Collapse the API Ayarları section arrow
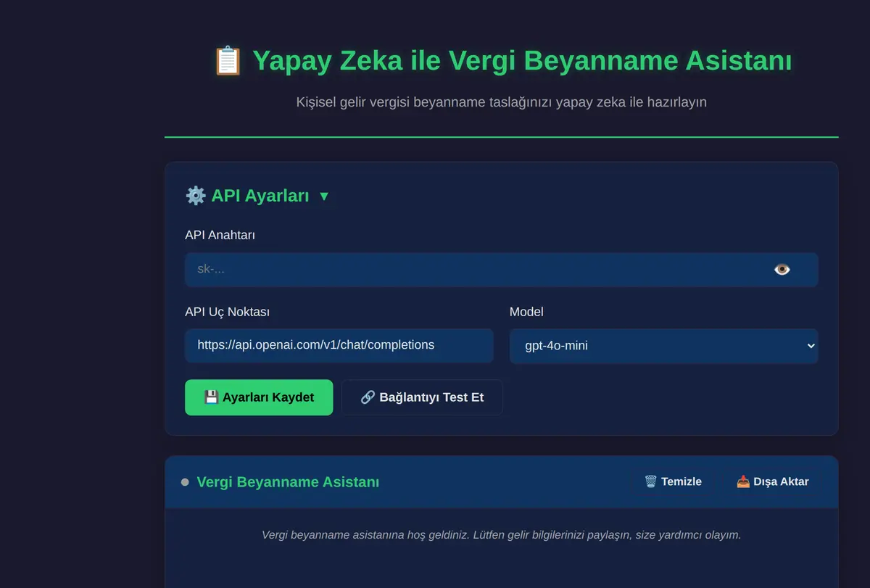Viewport: 870px width, 588px height. [x=324, y=196]
